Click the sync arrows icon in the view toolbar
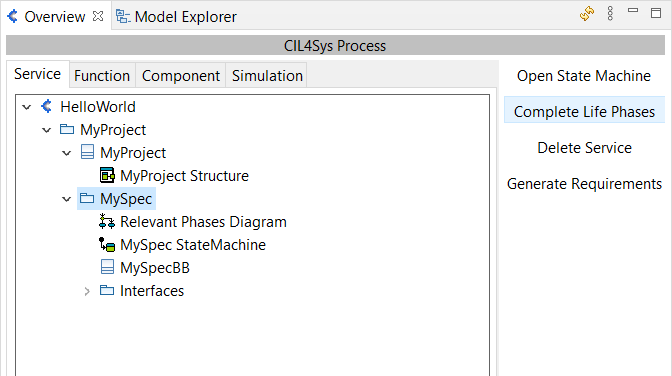 (x=587, y=14)
